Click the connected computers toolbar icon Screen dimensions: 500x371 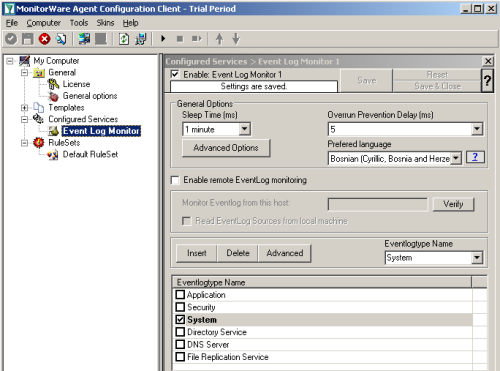tap(84, 39)
